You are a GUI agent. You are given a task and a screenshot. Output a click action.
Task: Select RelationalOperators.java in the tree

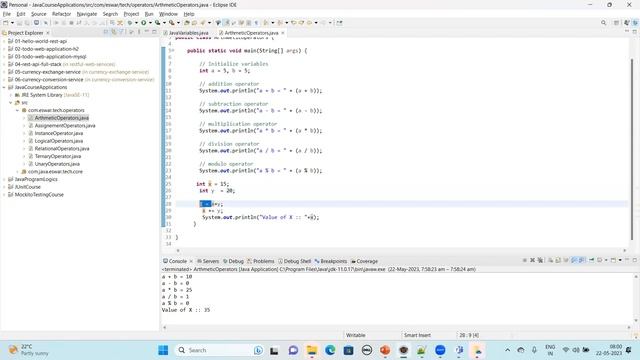click(x=62, y=149)
